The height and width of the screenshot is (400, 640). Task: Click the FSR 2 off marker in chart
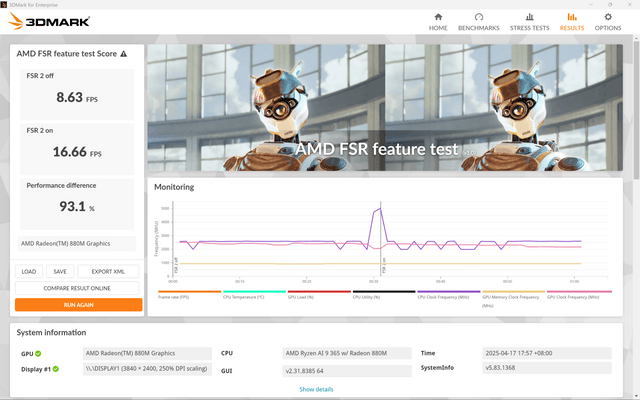point(176,265)
